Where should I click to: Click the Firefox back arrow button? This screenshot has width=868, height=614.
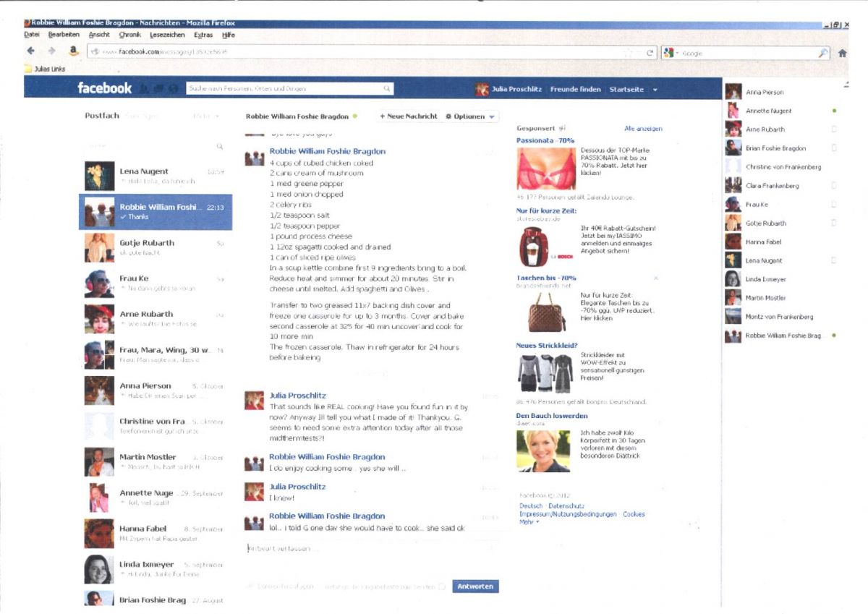pos(30,51)
